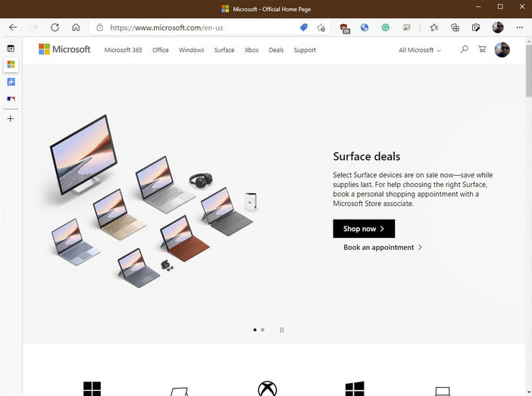This screenshot has height=396, width=532.
Task: Click the page vertical scrollbar thumb
Action: pyautogui.click(x=529, y=70)
